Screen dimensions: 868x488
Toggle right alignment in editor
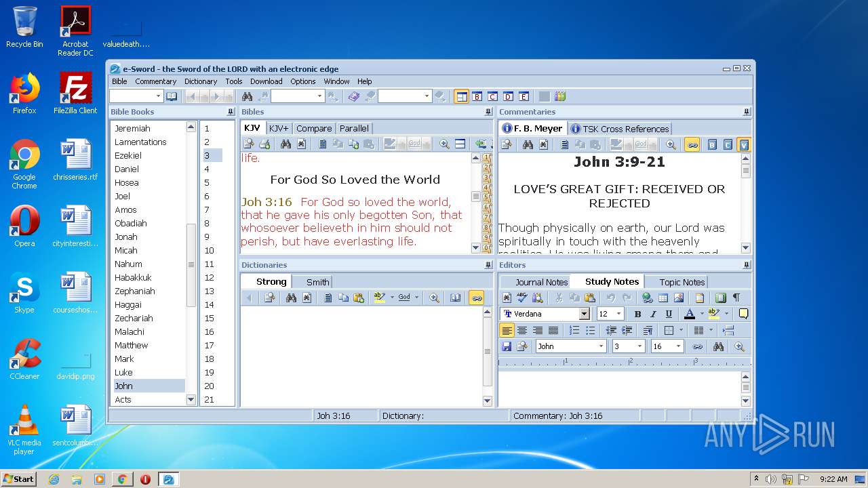point(538,330)
